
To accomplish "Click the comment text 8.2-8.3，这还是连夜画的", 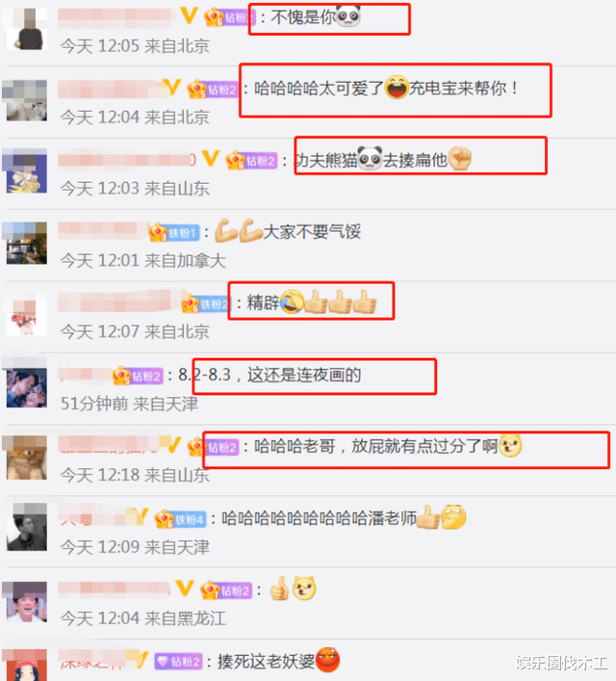I will pos(269,375).
